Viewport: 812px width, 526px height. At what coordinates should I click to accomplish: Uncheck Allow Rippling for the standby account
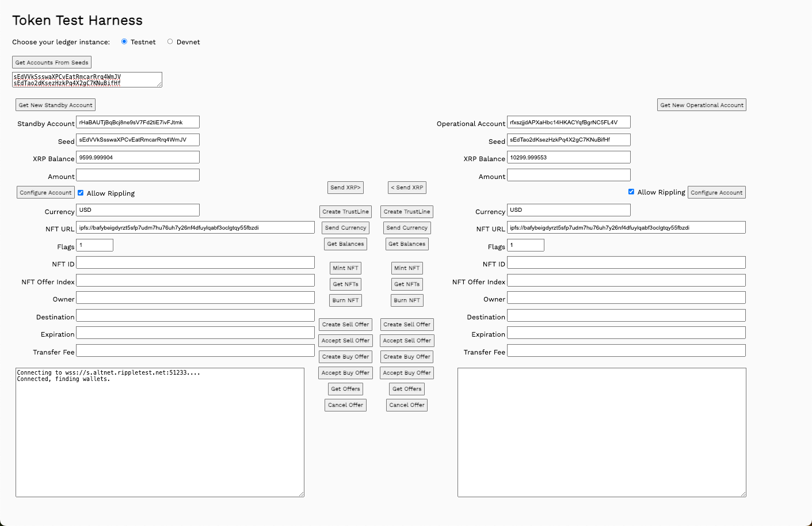[x=81, y=193]
